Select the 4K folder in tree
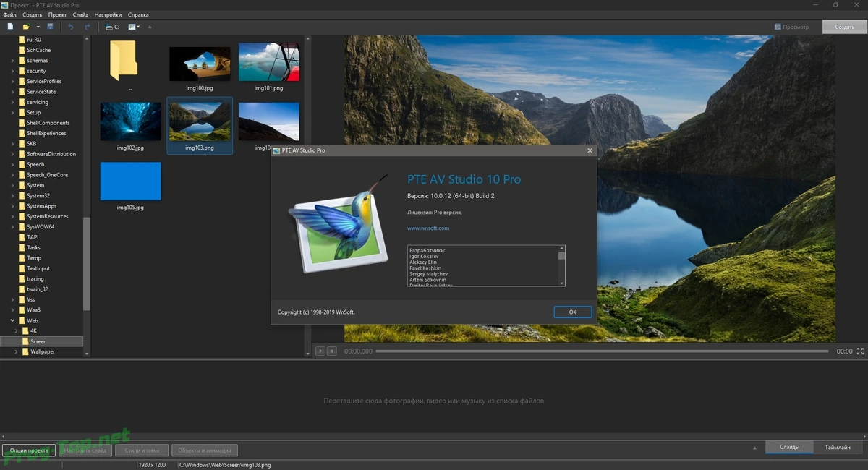This screenshot has width=868, height=470. [33, 330]
